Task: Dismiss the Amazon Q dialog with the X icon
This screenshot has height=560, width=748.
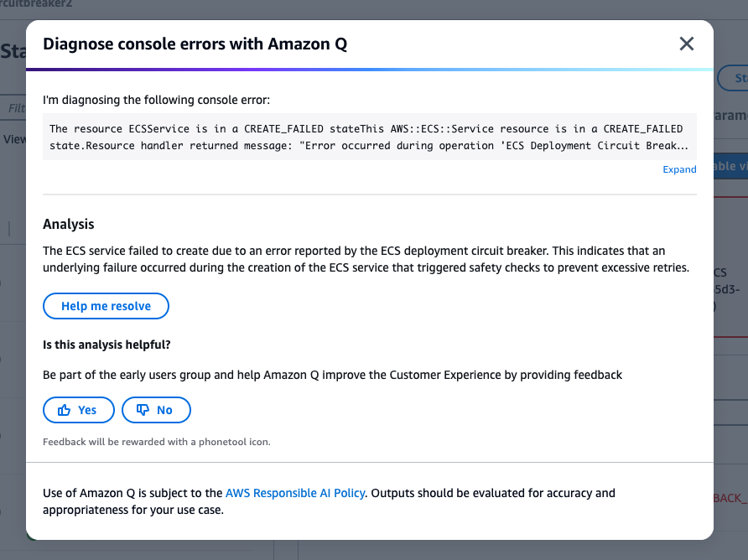Action: tap(687, 44)
